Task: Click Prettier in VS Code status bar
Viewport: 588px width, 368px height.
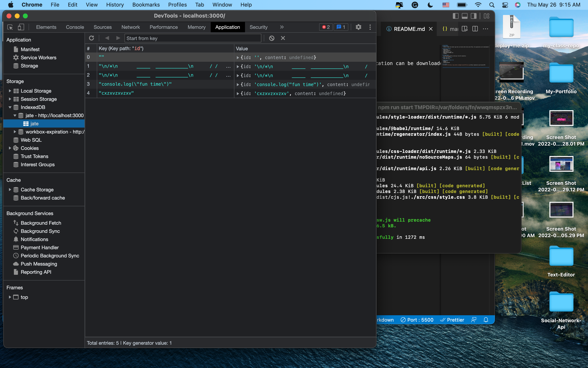Action: [452, 320]
